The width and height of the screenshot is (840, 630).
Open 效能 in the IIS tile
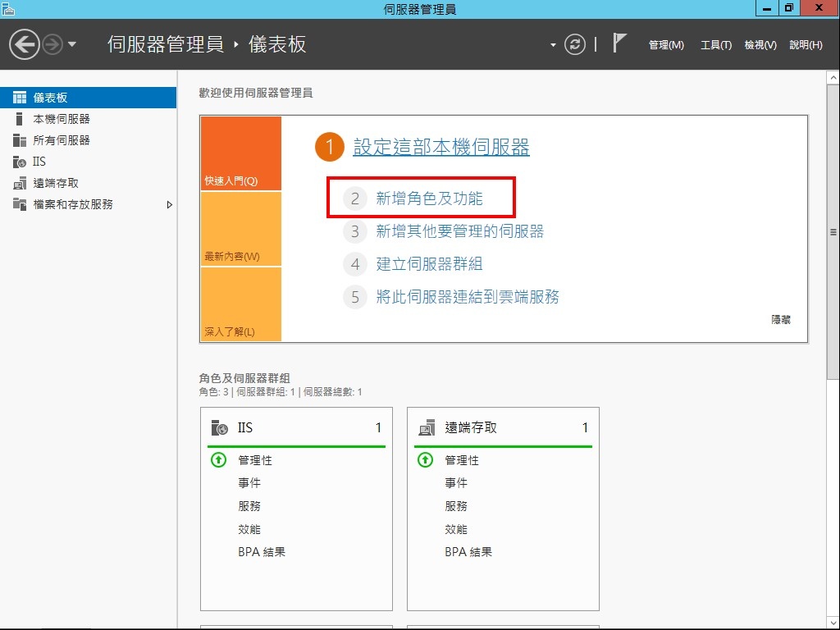tap(249, 529)
